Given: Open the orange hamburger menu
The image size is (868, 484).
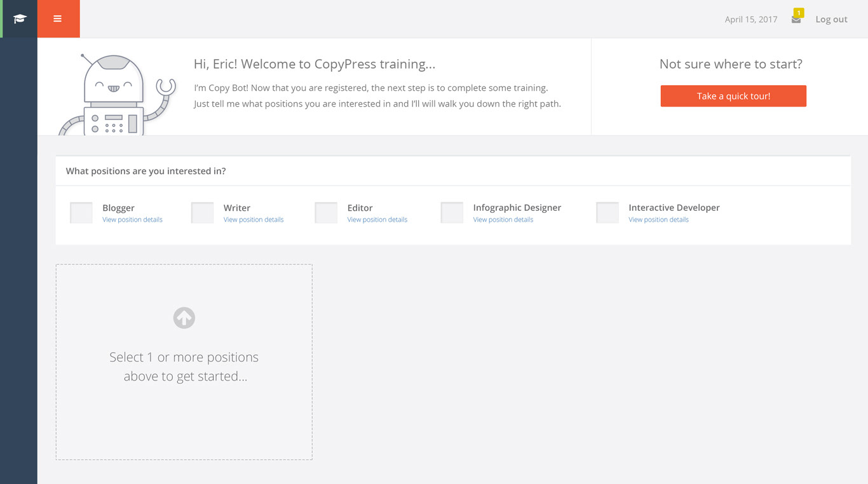Looking at the screenshot, I should point(58,19).
